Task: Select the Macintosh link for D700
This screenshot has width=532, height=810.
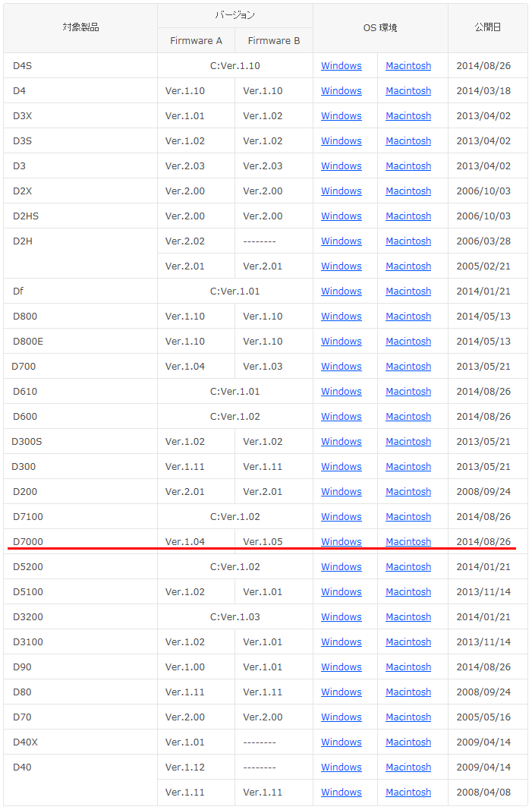Action: click(x=408, y=366)
